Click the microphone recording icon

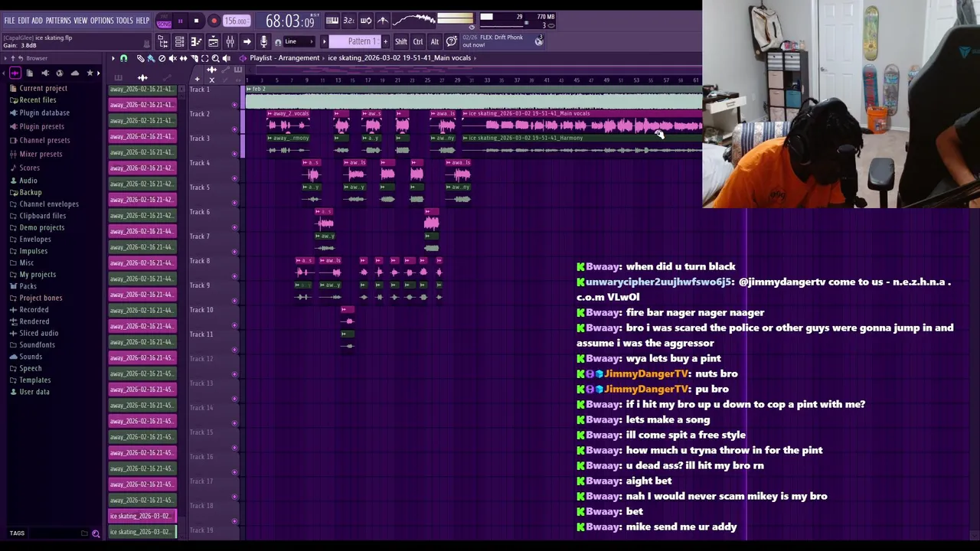(x=263, y=41)
